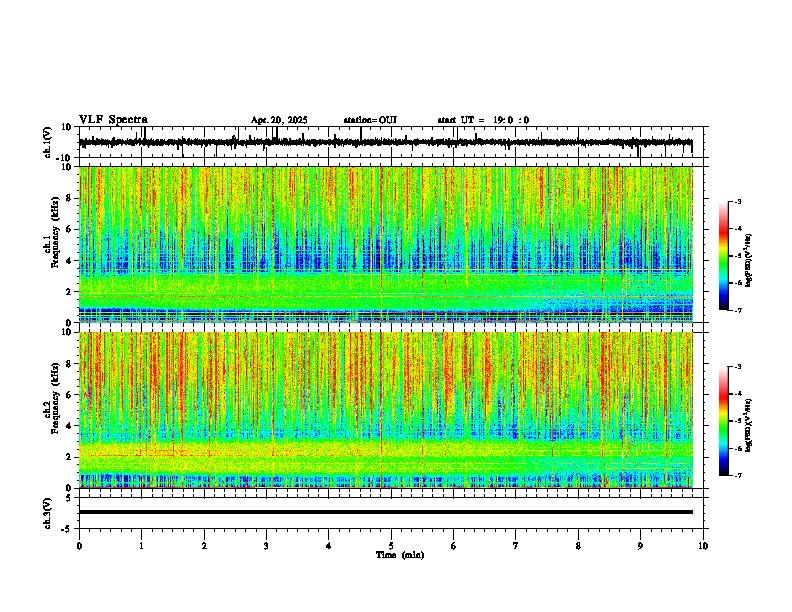Click the "-7" label below the ch.2 colorbar
Viewport: 792px width, 612px height.
737,475
